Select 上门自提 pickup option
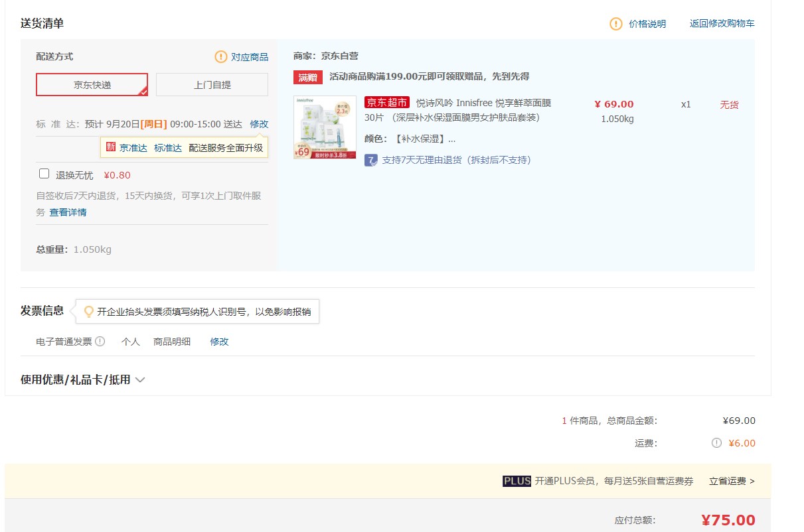804x532 pixels. tap(212, 85)
